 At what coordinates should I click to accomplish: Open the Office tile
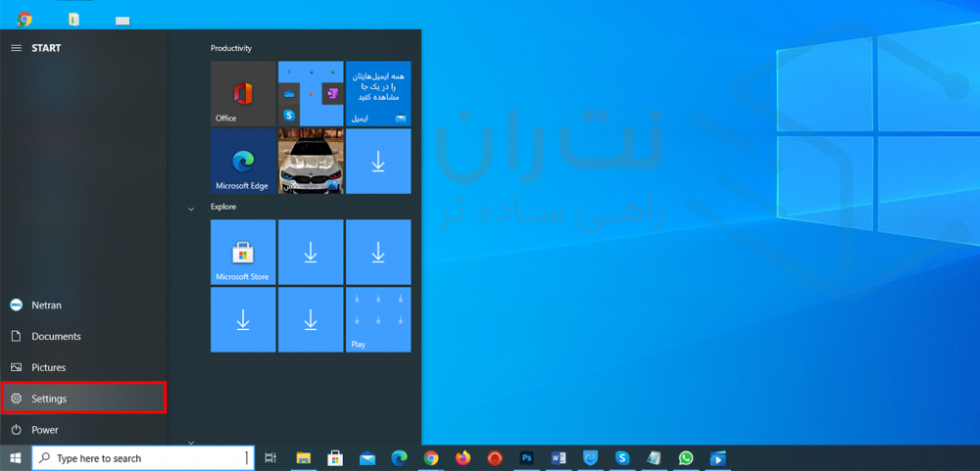pos(243,93)
